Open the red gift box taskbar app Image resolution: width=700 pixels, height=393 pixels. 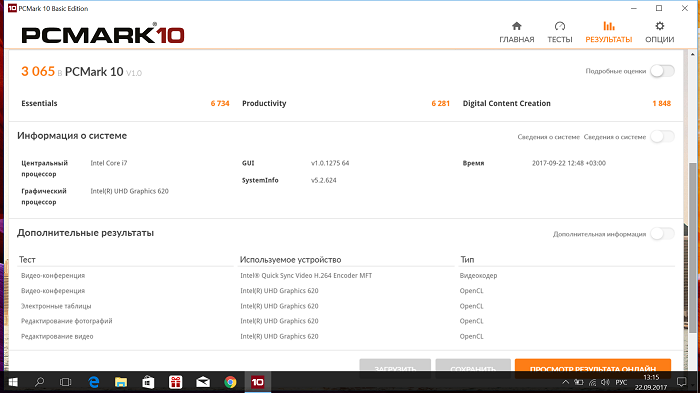point(175,382)
